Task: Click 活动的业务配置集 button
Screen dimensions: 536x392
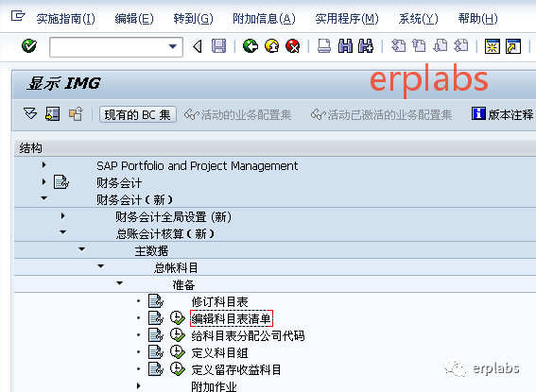Action: point(237,114)
